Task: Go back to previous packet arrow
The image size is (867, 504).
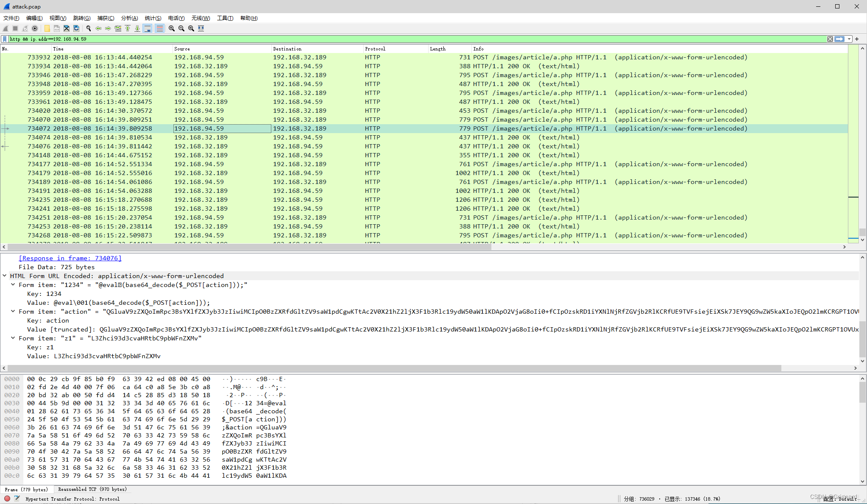Action: pyautogui.click(x=98, y=28)
